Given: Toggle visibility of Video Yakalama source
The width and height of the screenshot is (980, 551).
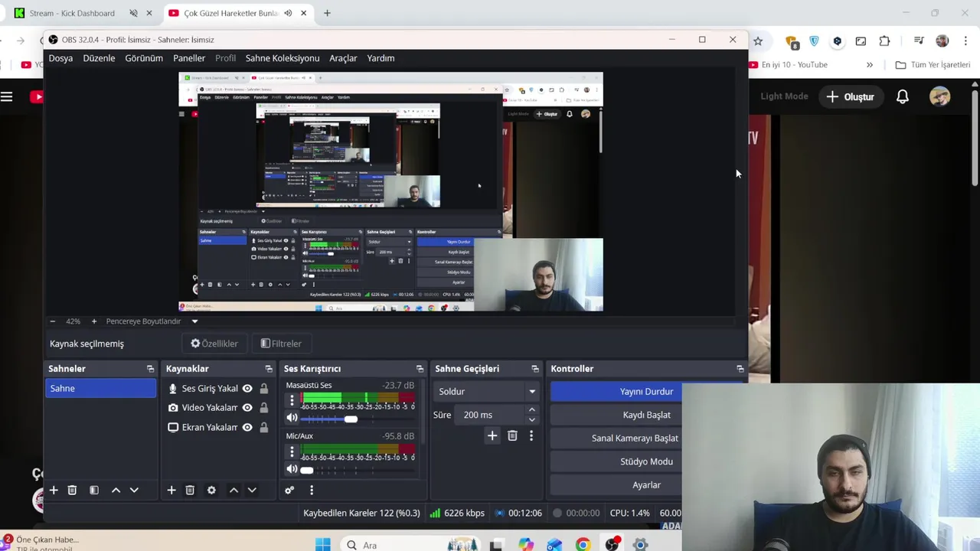Looking at the screenshot, I should pyautogui.click(x=247, y=408).
